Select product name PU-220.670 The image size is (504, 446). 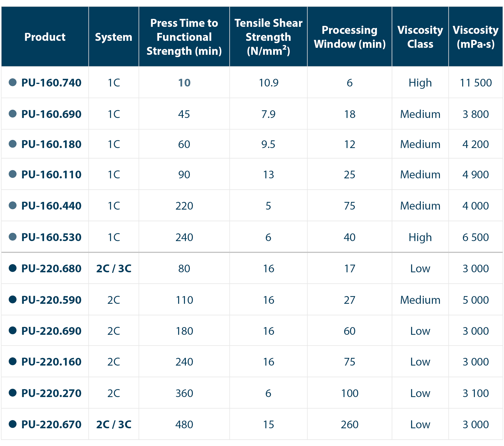(51, 425)
